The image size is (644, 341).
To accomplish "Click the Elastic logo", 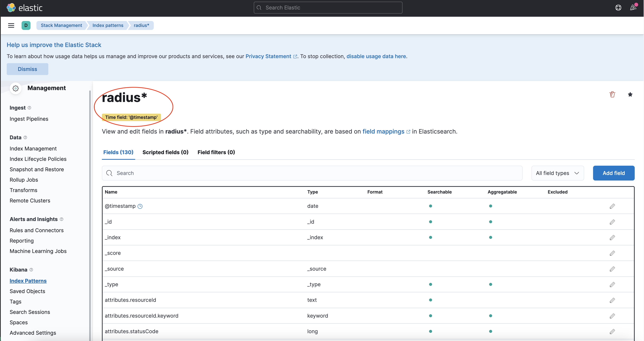I will 25,8.
